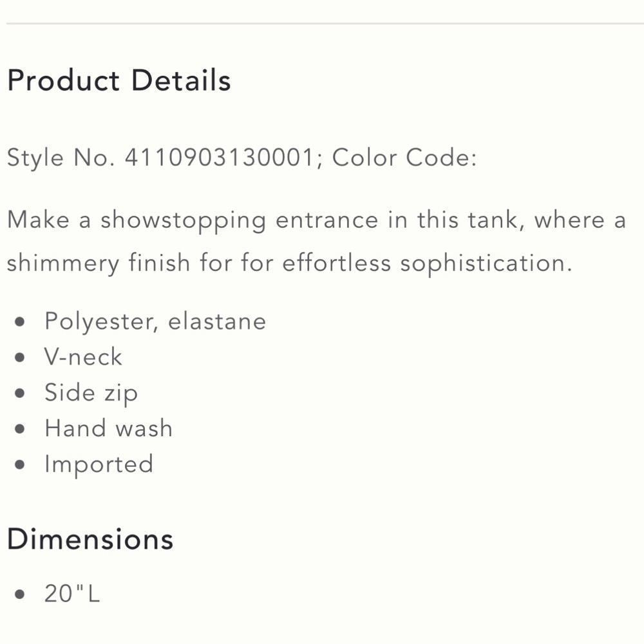Click the Hand wash care item
This screenshot has height=644, width=644.
(108, 429)
